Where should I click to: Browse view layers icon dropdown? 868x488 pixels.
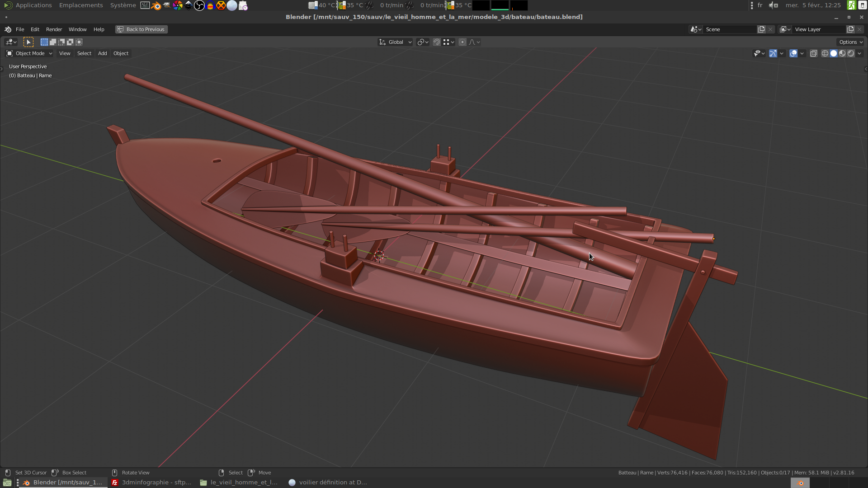tap(785, 29)
